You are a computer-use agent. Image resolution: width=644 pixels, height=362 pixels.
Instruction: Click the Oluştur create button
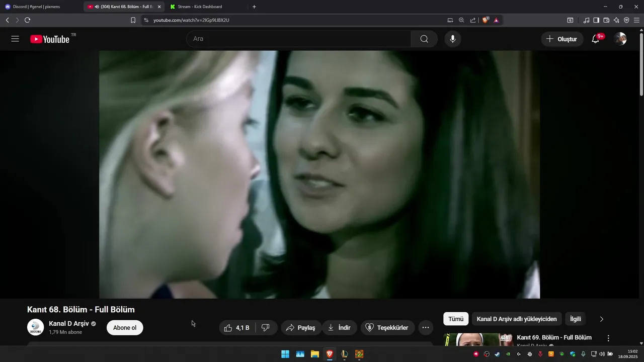coord(562,39)
